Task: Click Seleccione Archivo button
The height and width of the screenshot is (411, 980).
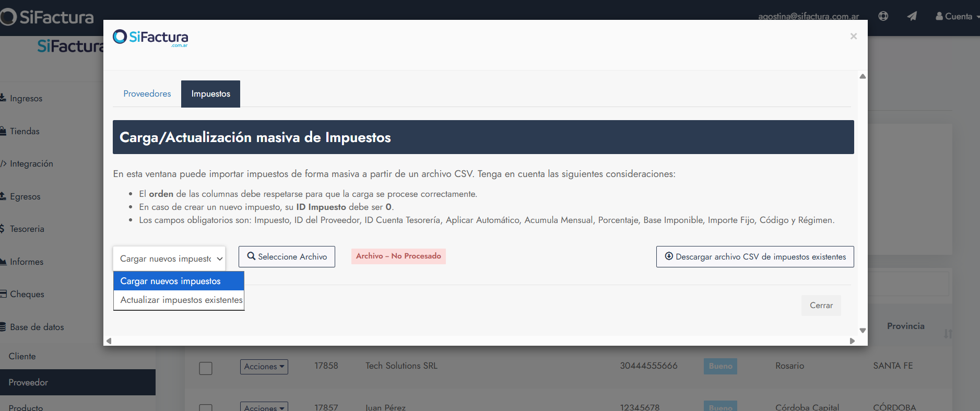Action: [x=287, y=257]
